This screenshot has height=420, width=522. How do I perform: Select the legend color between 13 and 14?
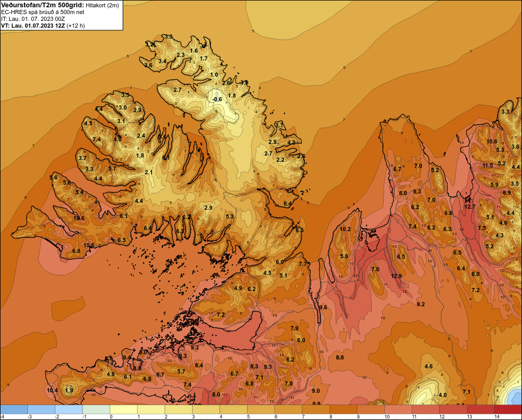480,410
